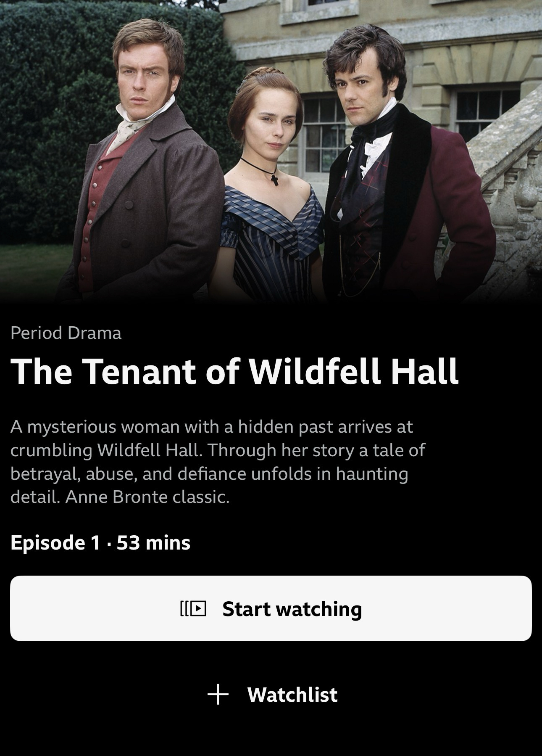Select the 'Anne Bronte classic' sentence
542x756 pixels.
pos(147,497)
